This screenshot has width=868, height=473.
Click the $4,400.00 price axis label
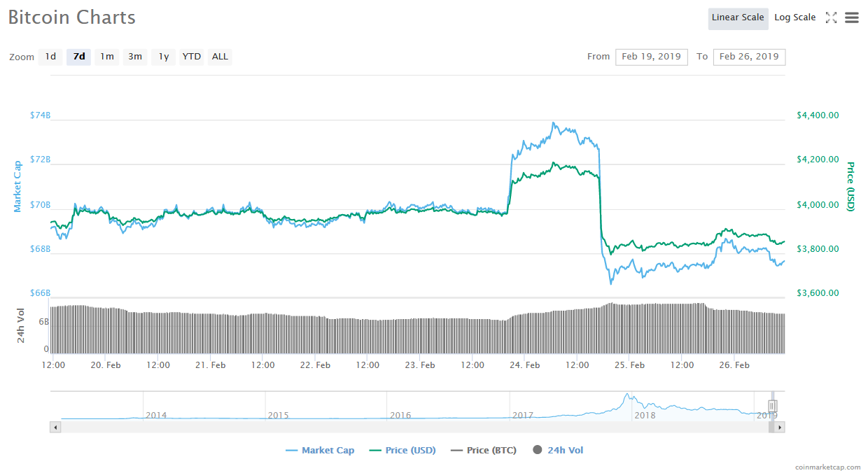point(818,115)
